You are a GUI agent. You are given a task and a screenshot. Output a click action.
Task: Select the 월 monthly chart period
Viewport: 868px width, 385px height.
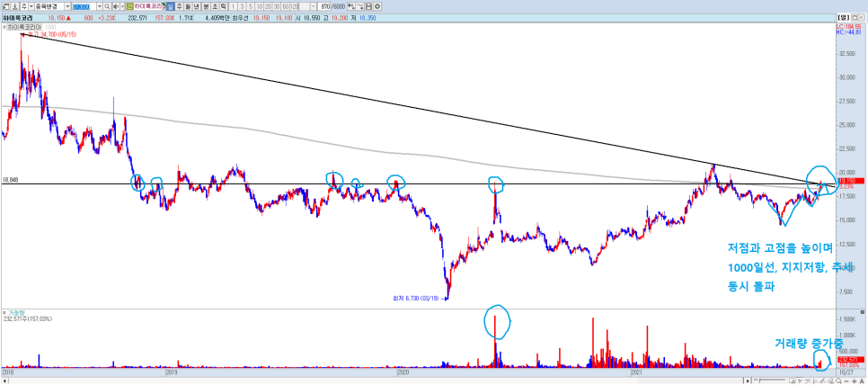coord(188,6)
